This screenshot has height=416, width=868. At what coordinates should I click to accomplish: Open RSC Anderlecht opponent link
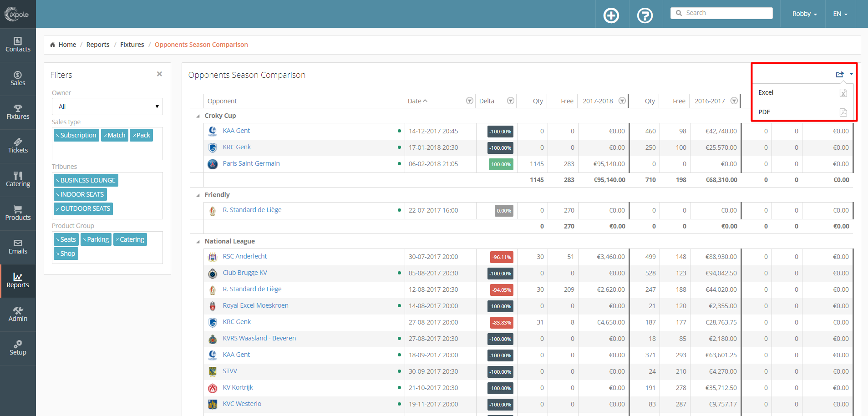click(245, 256)
